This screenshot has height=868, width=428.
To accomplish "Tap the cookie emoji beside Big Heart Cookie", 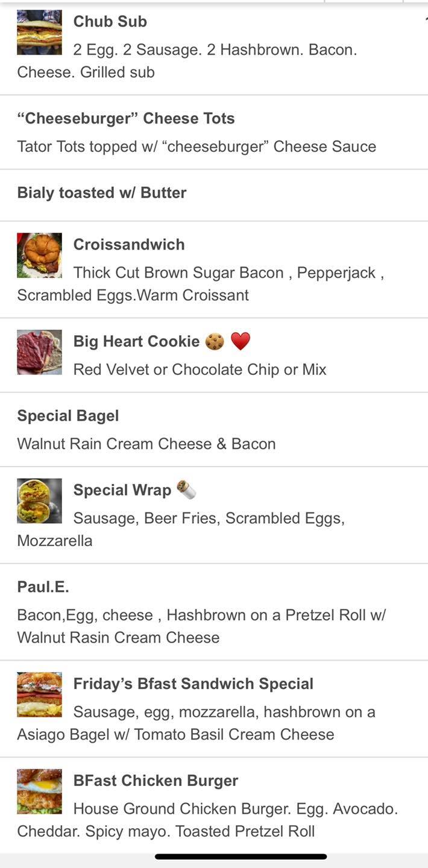I will 215,342.
